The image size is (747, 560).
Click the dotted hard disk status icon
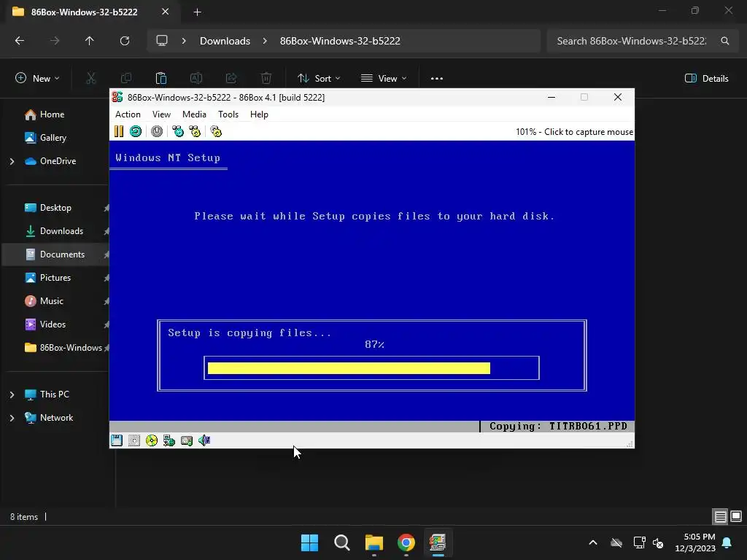(134, 440)
